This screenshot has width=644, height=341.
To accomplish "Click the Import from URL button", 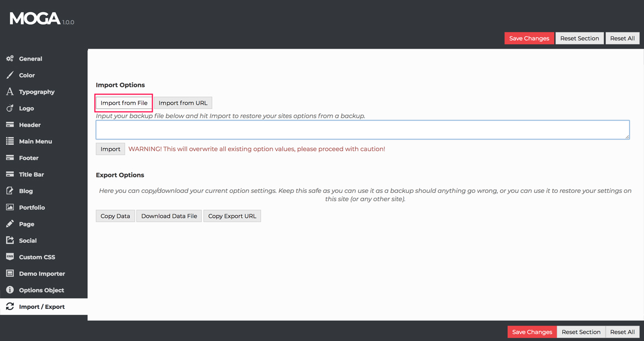I will (183, 103).
